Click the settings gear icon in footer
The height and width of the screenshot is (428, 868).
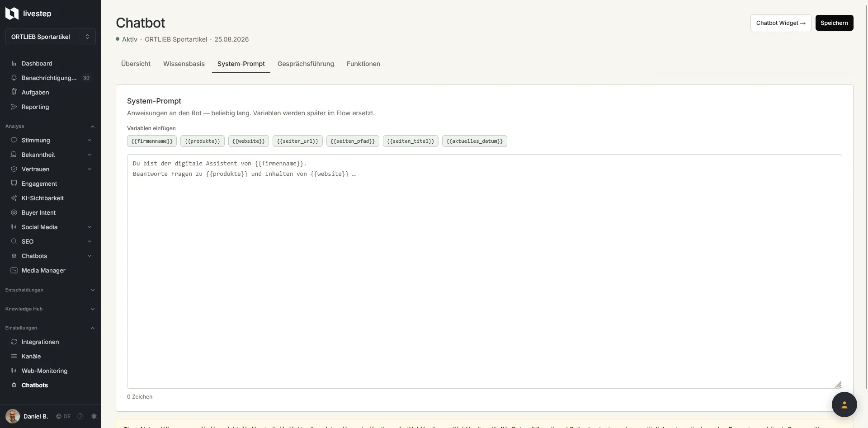pyautogui.click(x=94, y=417)
